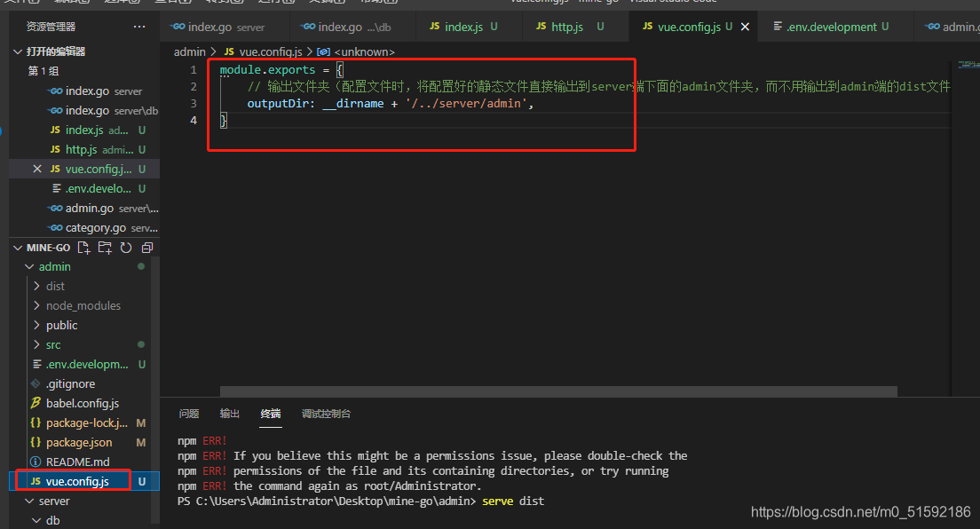Click admin in the breadcrumb path

pyautogui.click(x=189, y=51)
